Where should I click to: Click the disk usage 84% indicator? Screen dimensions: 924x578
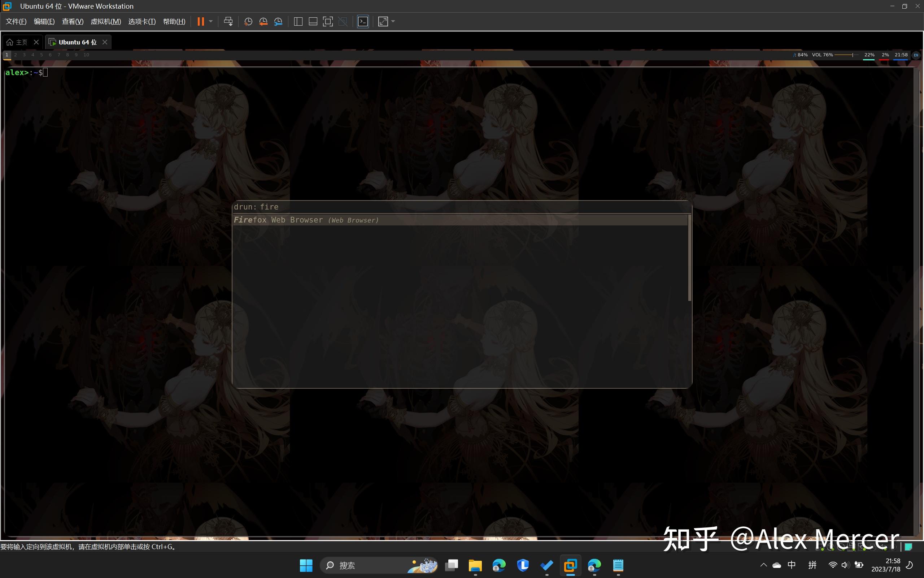click(x=801, y=55)
